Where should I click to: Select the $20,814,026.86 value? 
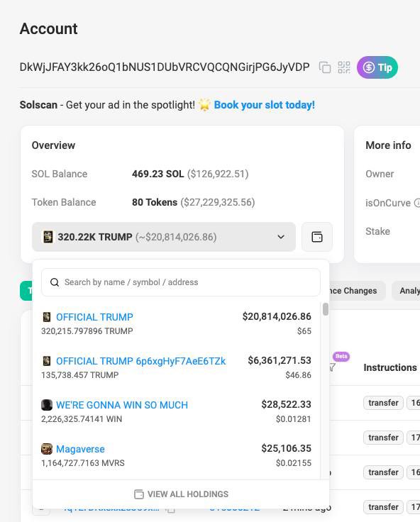point(277,316)
